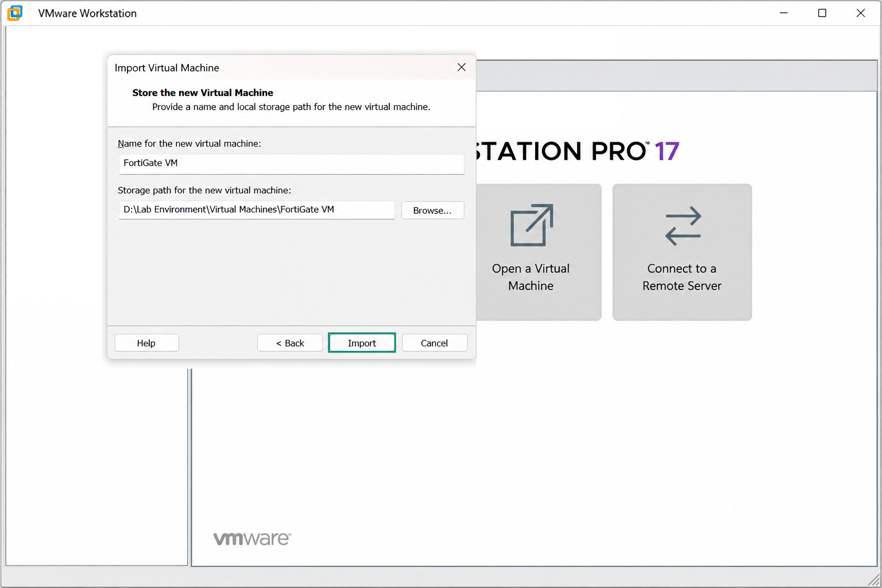The image size is (882, 588).
Task: Minimize the VMware Workstation window
Action: 783,13
